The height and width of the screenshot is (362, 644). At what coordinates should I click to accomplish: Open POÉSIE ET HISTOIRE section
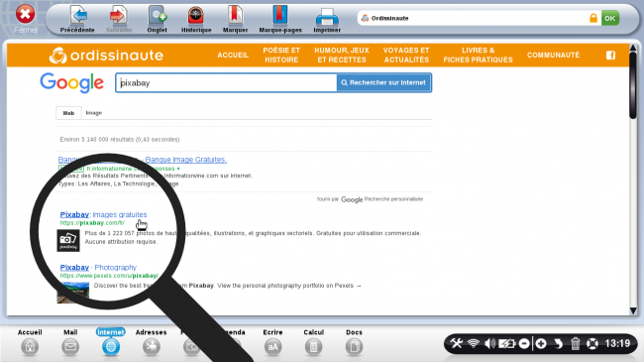click(281, 56)
